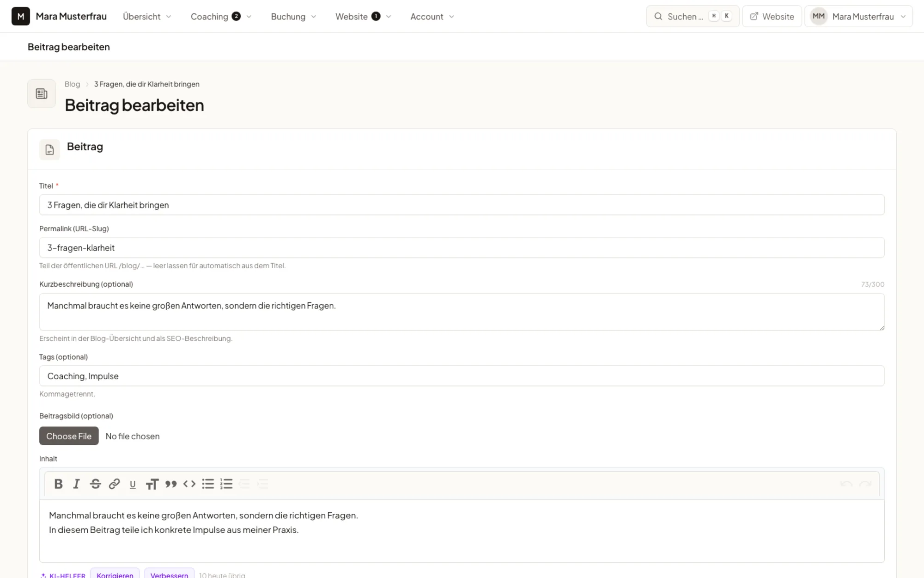This screenshot has width=924, height=578.
Task: Focus the Suchen search field
Action: [x=693, y=17]
